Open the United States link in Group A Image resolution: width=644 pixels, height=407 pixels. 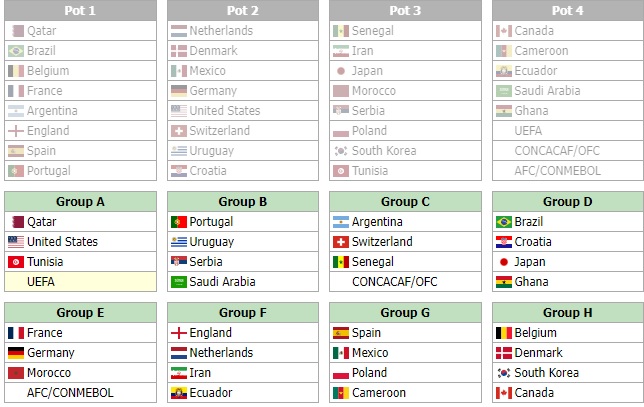pyautogui.click(x=62, y=242)
